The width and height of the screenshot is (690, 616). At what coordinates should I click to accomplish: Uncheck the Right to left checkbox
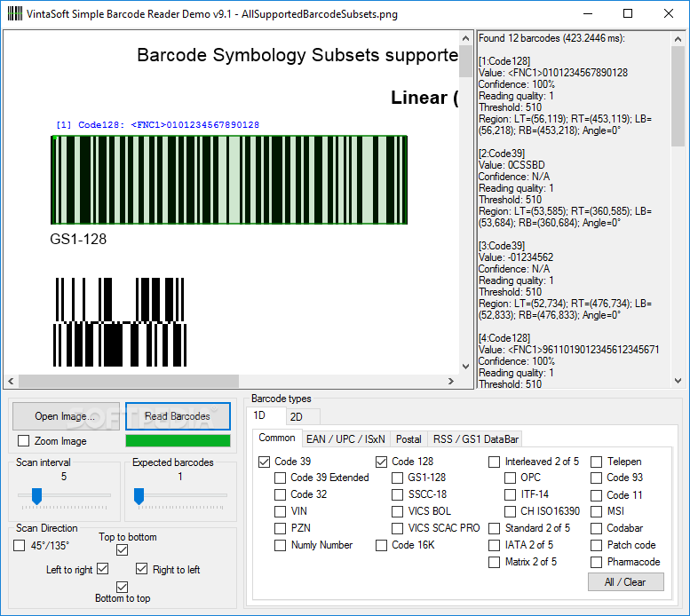point(141,569)
